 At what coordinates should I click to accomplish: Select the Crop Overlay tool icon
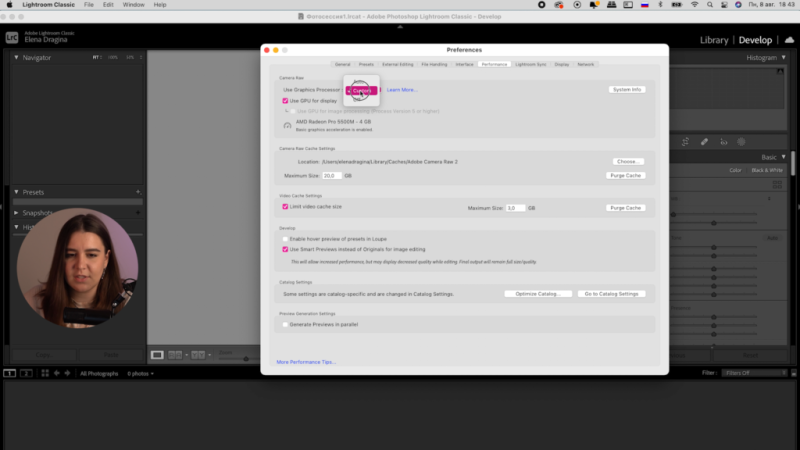pyautogui.click(x=685, y=142)
